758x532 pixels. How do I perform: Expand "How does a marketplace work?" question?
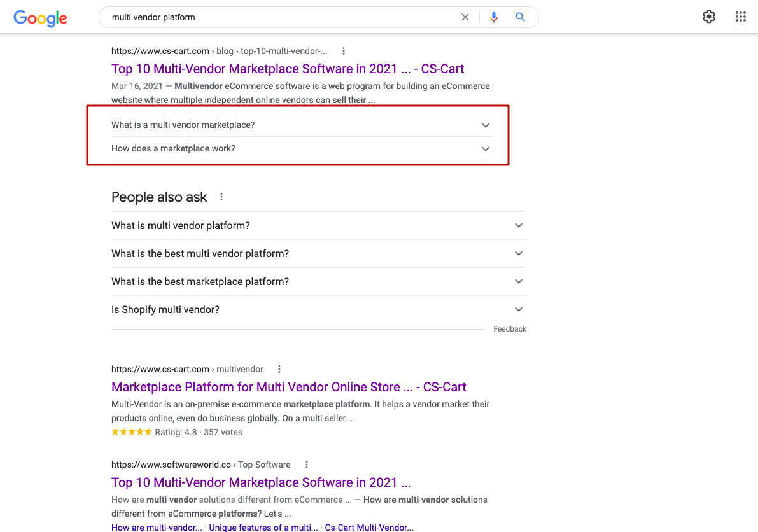click(486, 149)
